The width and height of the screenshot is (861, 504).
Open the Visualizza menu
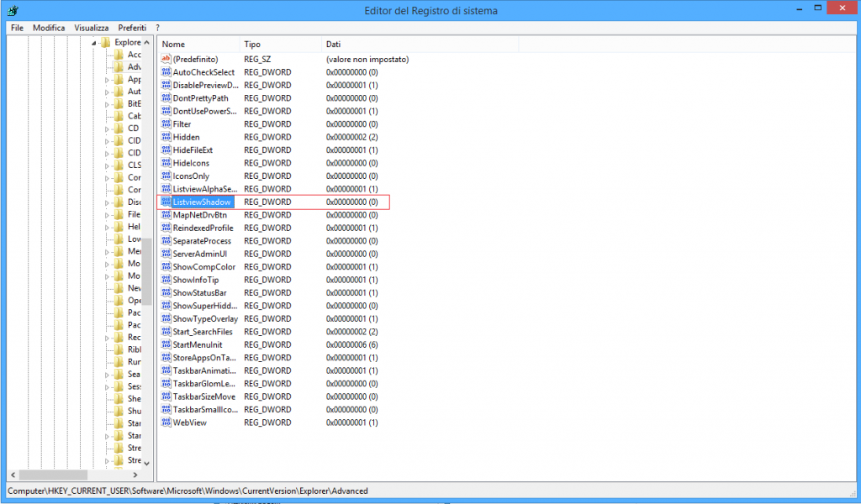[x=91, y=28]
